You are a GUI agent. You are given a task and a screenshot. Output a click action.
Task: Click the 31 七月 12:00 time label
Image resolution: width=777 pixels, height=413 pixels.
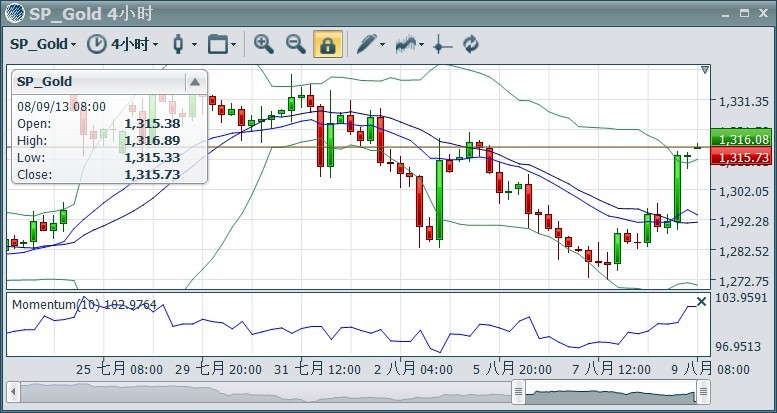(318, 369)
